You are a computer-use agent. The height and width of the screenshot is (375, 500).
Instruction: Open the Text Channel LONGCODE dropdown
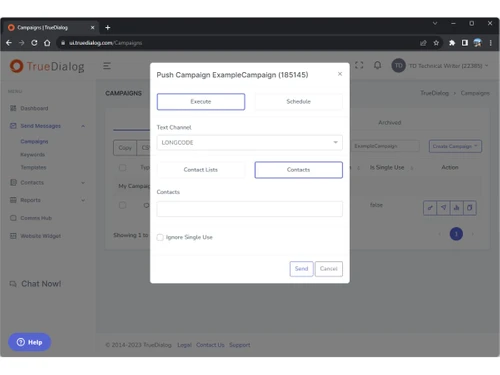tap(250, 143)
